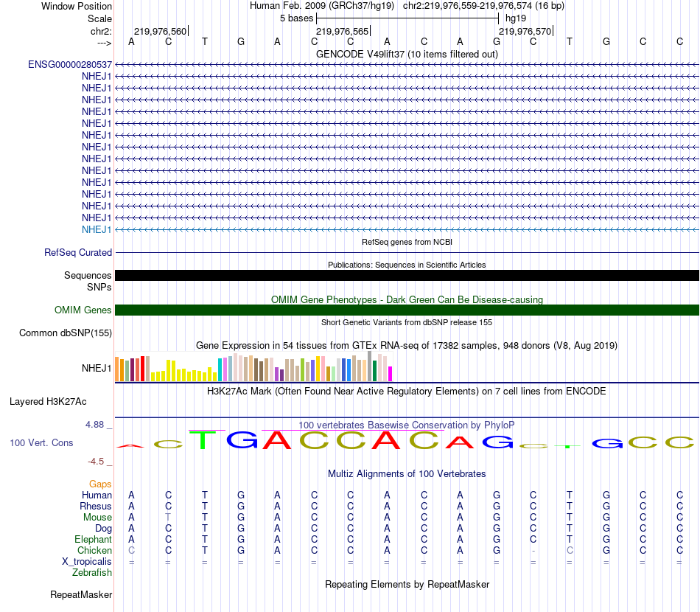
Task: Click the magenta last bar in GTEx chart
Action: 391,374
